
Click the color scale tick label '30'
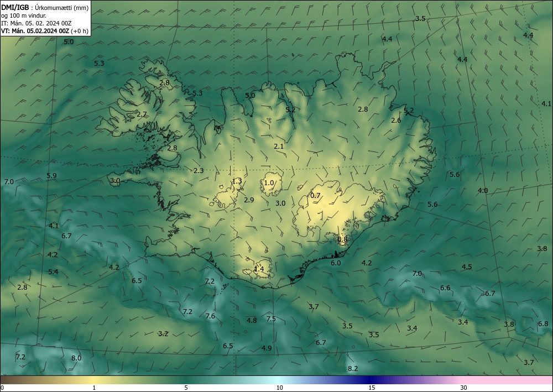(x=463, y=388)
